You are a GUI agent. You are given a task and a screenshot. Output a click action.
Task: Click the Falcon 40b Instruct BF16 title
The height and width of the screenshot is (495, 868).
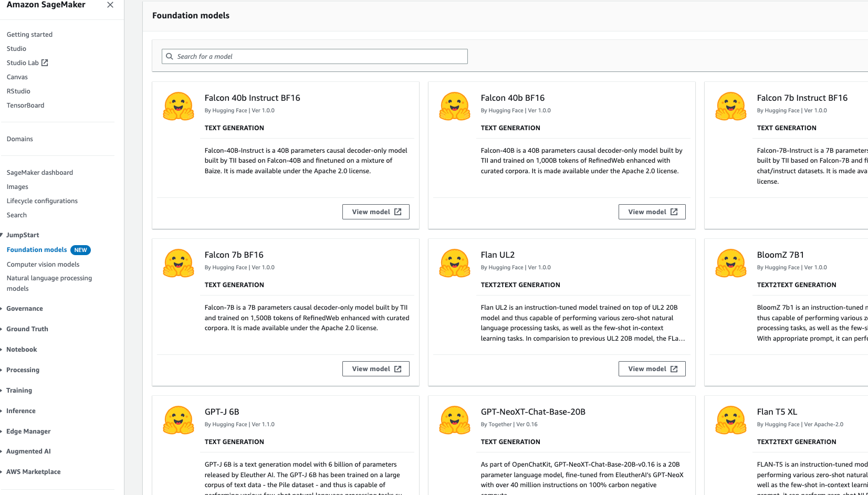point(253,98)
